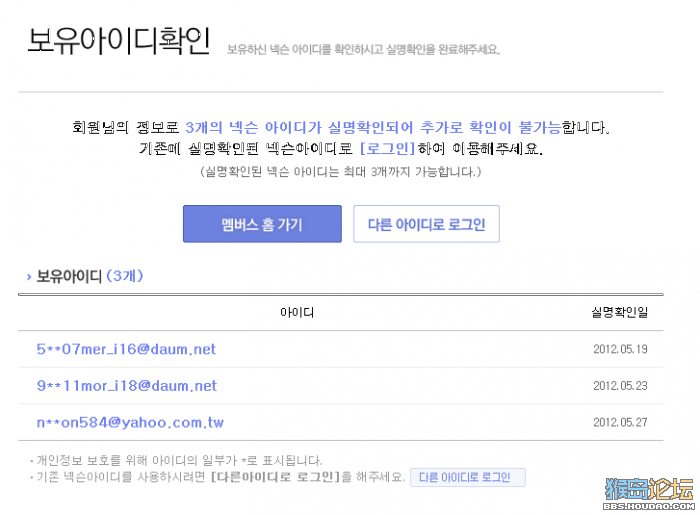Screen dimensions: 700x515
Task: Click the date 2012.05.27
Action: tap(620, 423)
